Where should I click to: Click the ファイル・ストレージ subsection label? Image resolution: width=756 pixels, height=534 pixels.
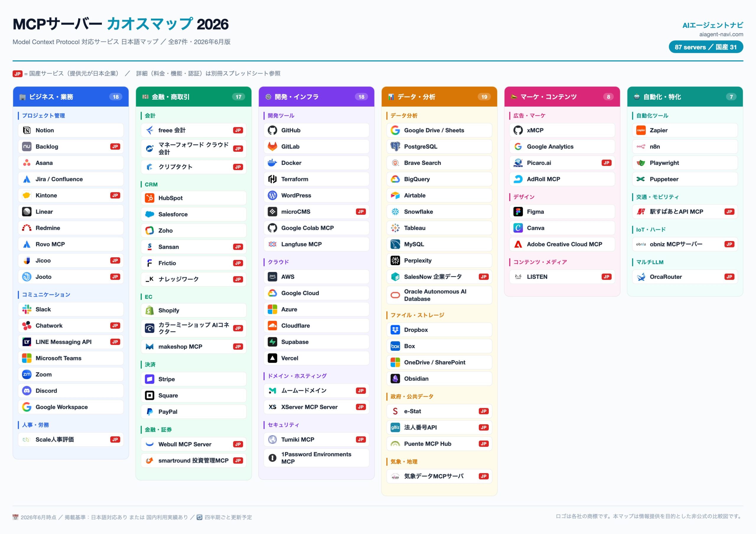point(417,315)
